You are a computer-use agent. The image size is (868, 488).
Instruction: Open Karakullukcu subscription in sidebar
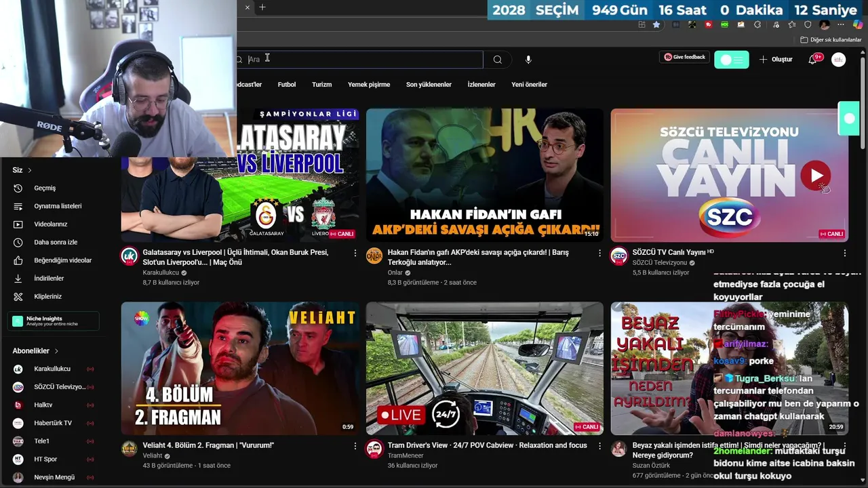tap(53, 369)
